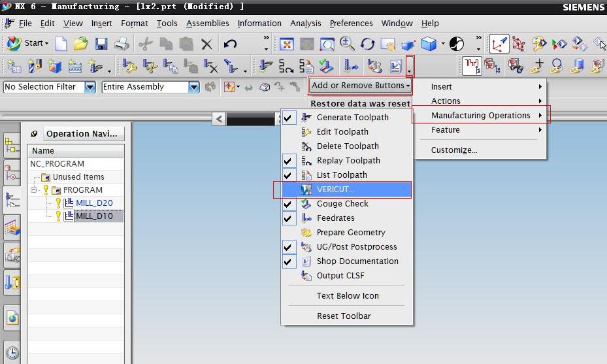The height and width of the screenshot is (364, 607).
Task: Open the File menu
Action: coord(25,24)
